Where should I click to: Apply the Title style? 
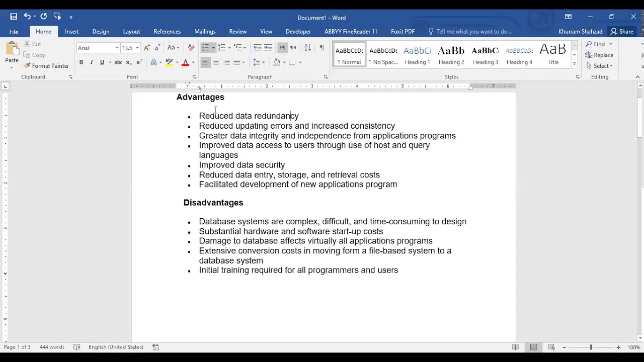click(x=553, y=55)
